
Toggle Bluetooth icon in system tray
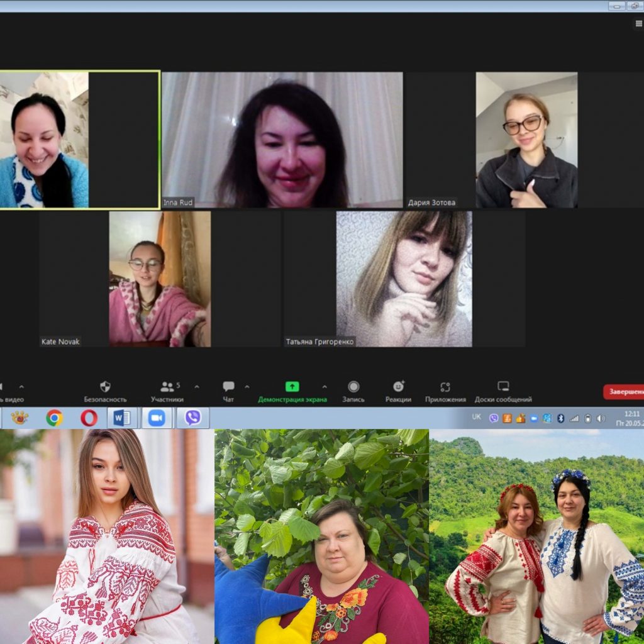560,418
